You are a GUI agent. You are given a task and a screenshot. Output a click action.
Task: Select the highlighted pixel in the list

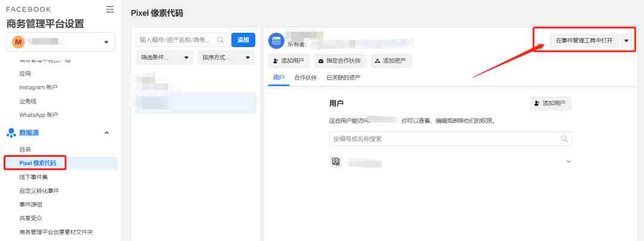point(196,103)
